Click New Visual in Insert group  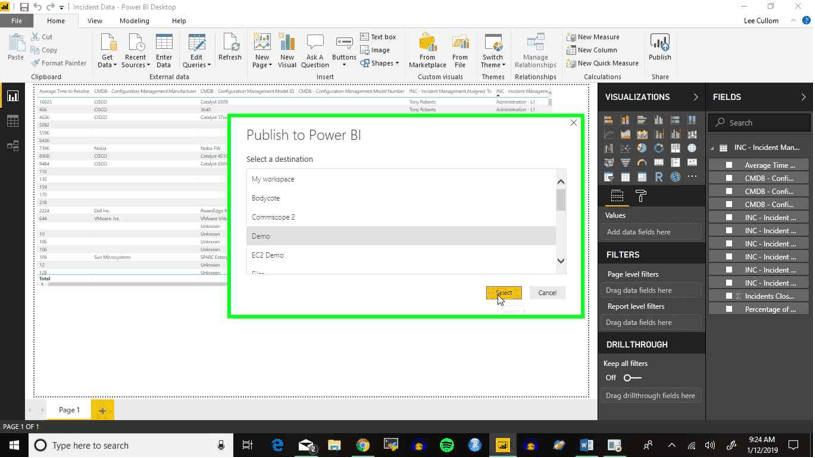[287, 50]
